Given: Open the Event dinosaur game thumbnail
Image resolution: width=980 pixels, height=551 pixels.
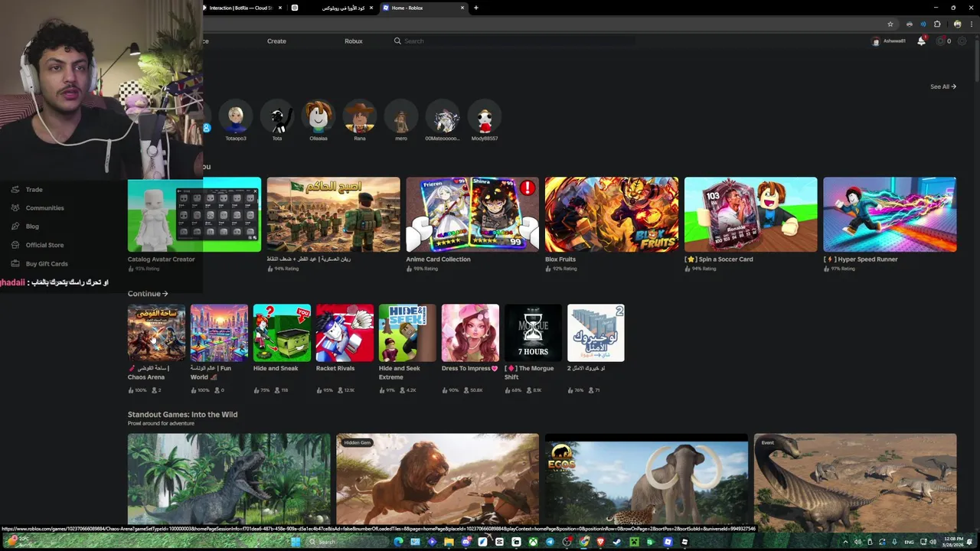Looking at the screenshot, I should [855, 479].
